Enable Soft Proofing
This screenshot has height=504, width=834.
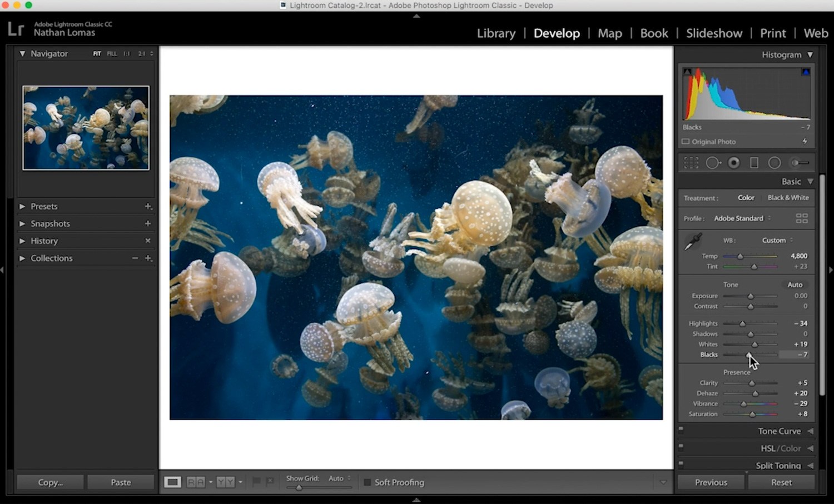(x=368, y=482)
